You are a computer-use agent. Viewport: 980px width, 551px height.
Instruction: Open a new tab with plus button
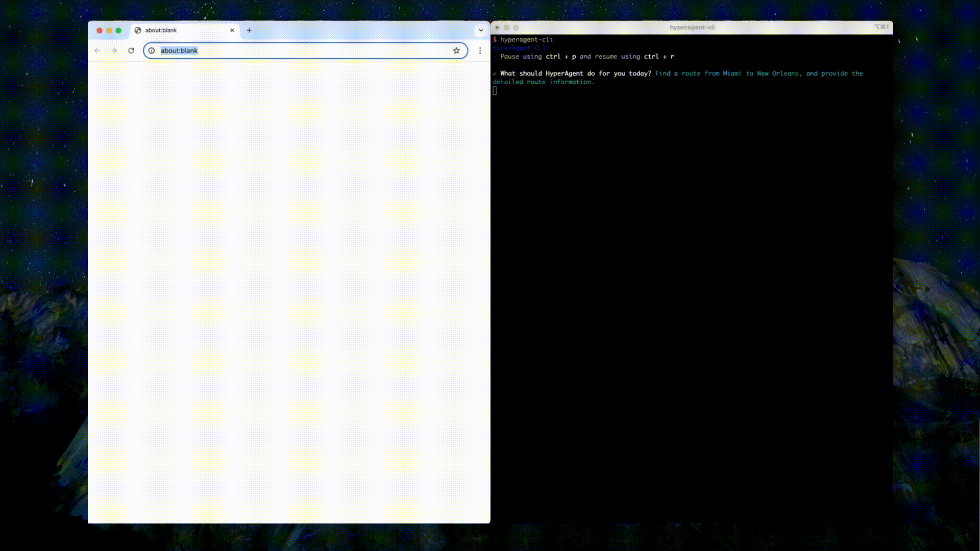pos(249,30)
